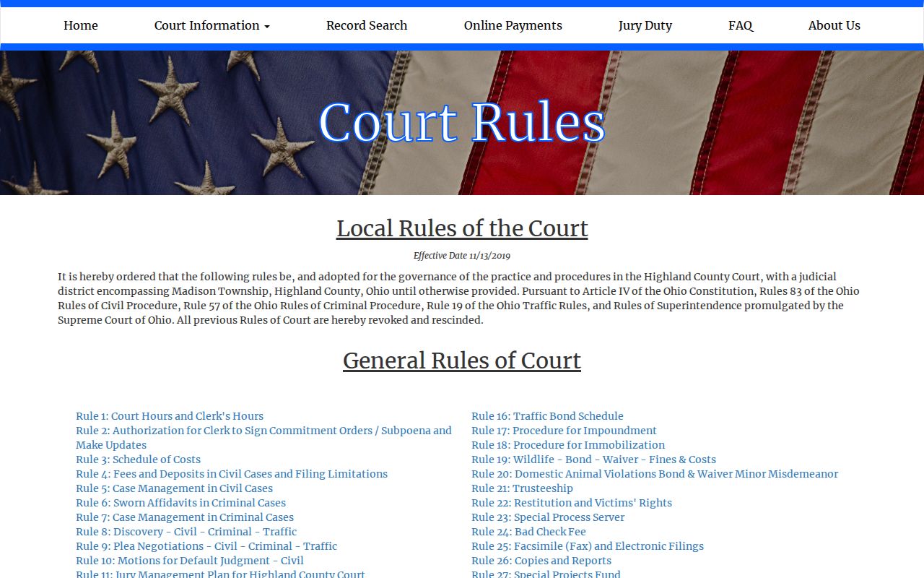The image size is (924, 578).
Task: Open Online Payments page
Action: click(x=513, y=25)
